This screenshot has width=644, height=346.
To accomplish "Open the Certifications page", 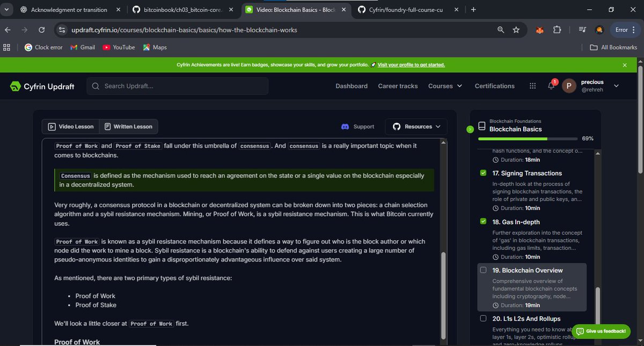I will coord(494,86).
